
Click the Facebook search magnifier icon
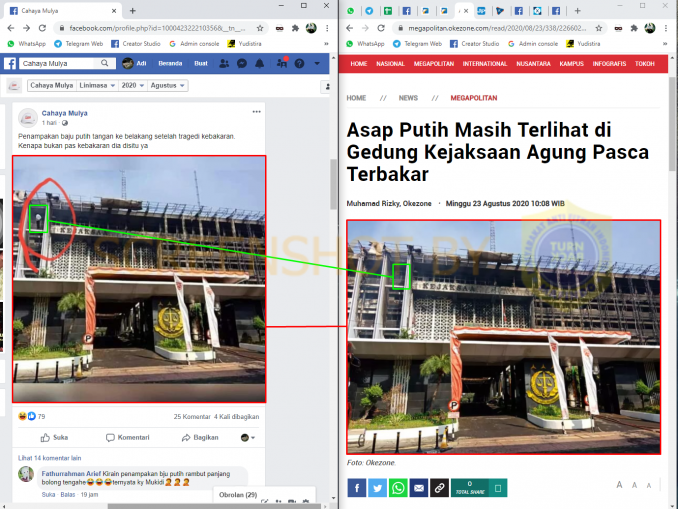pos(105,63)
